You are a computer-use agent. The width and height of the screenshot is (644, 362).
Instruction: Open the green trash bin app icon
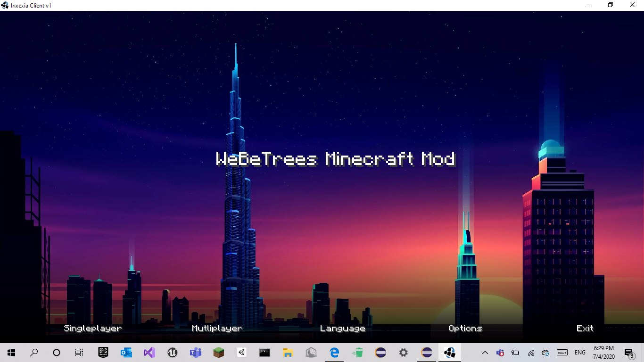coord(357,353)
